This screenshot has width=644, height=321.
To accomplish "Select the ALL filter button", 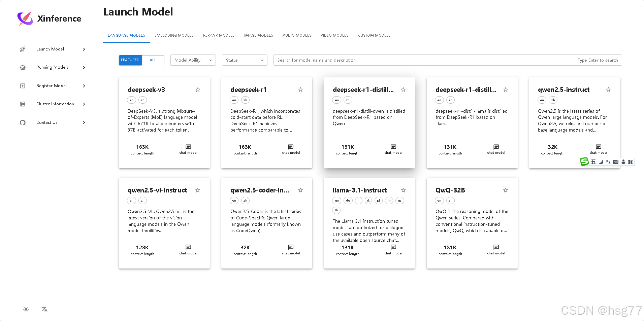I will (153, 60).
